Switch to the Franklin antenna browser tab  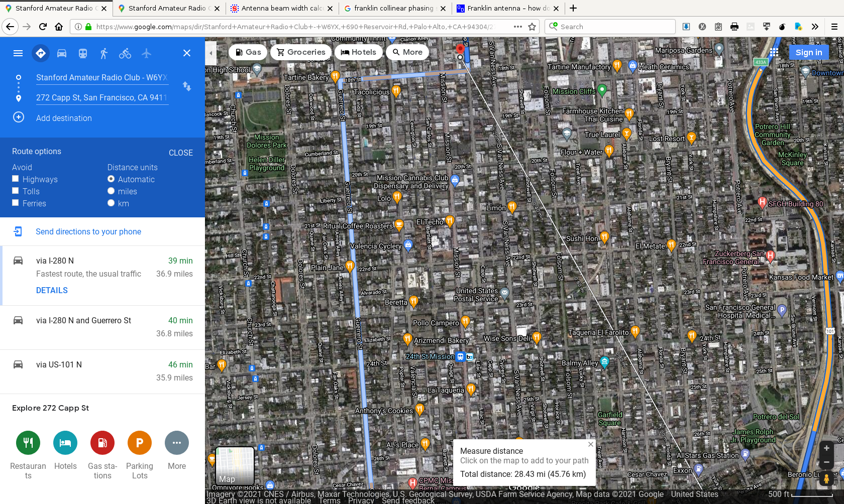click(x=503, y=8)
